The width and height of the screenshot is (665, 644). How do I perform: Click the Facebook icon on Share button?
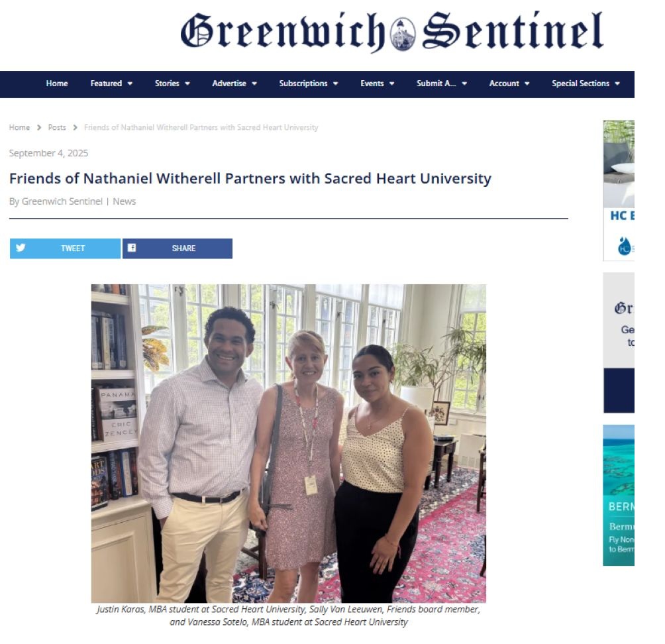(x=132, y=248)
